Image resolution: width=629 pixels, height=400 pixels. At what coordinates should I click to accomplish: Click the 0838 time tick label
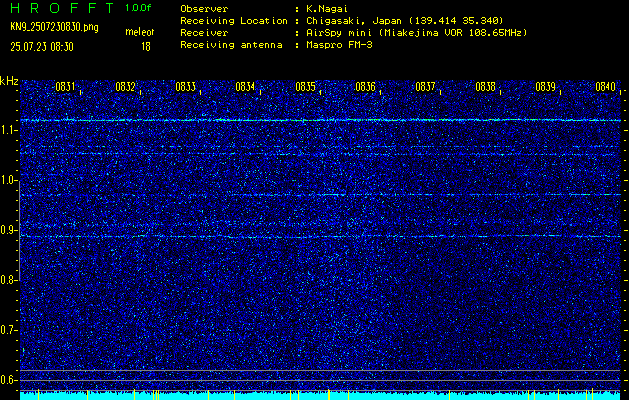(485, 87)
